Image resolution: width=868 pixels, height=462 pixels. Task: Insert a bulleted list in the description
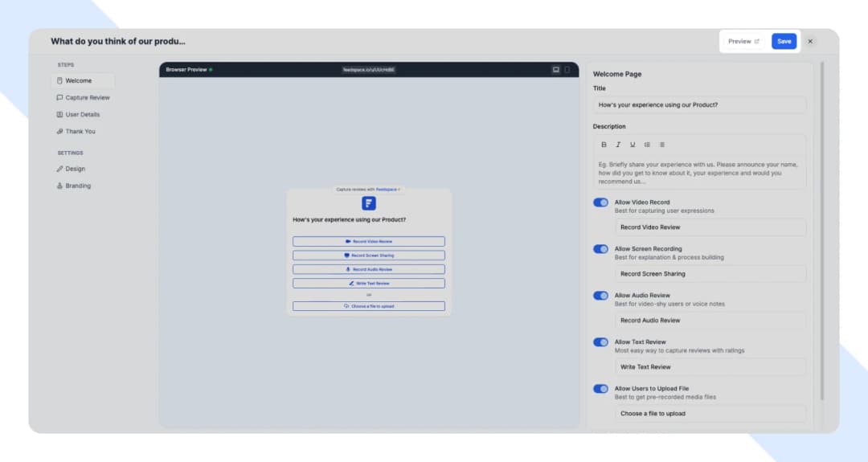(x=662, y=145)
